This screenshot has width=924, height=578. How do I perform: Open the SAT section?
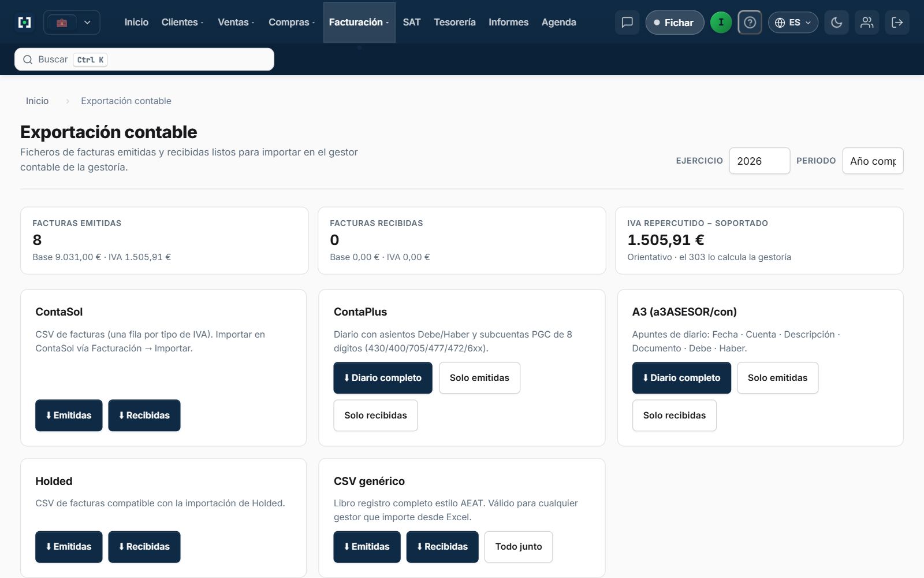point(412,22)
